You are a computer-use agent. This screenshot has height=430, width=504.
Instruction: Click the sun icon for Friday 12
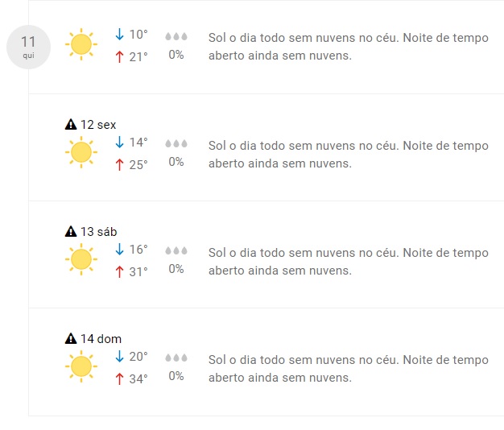point(81,152)
